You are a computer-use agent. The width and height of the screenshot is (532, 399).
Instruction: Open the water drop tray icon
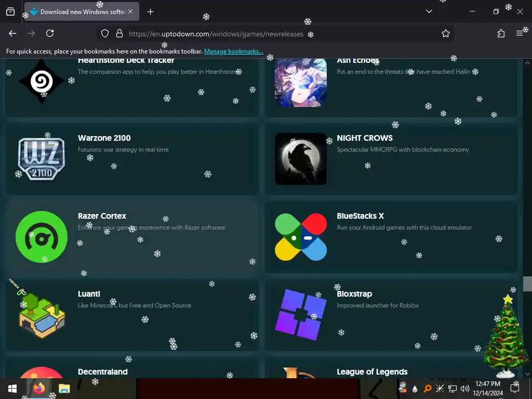pyautogui.click(x=415, y=389)
